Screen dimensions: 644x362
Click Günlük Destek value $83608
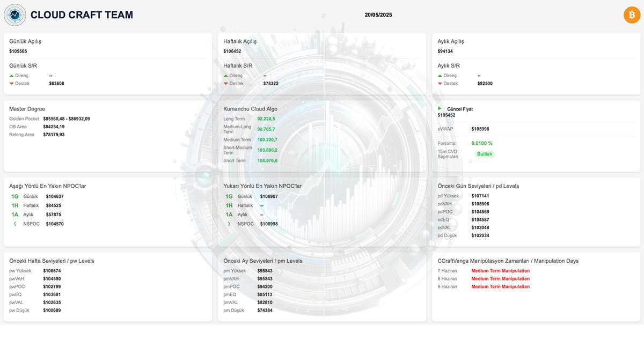coord(56,84)
